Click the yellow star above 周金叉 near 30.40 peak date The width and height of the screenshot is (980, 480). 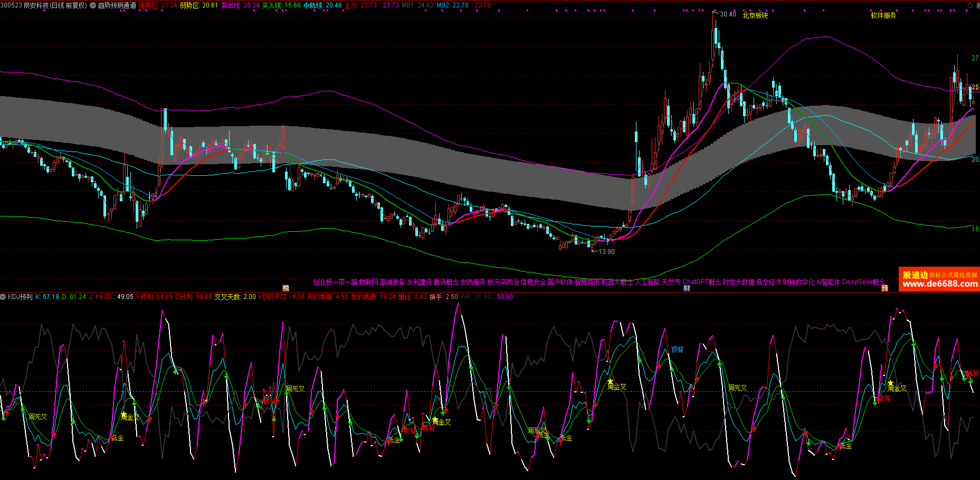click(x=610, y=381)
